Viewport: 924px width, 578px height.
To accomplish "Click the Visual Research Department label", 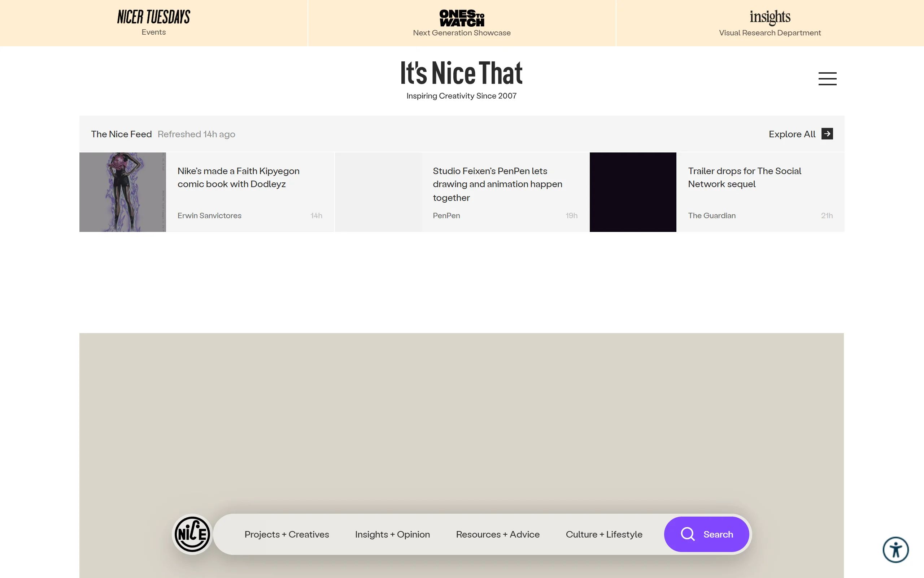I will pyautogui.click(x=770, y=33).
